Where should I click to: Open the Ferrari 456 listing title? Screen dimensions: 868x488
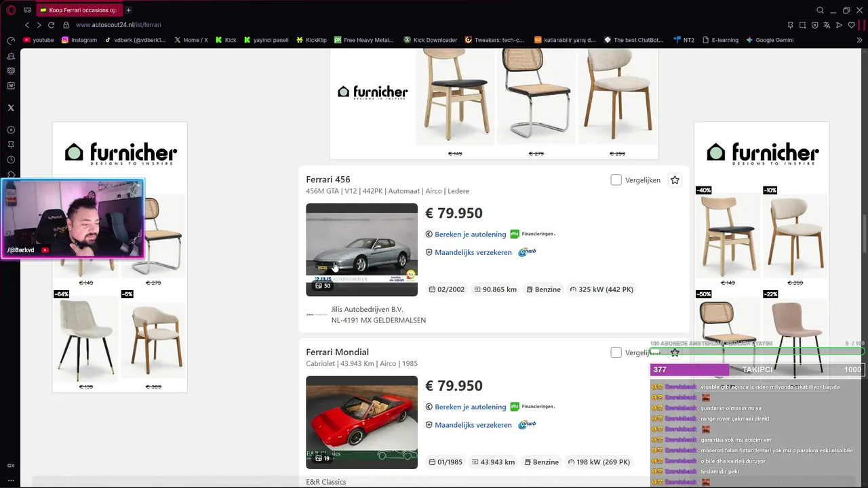pyautogui.click(x=328, y=180)
